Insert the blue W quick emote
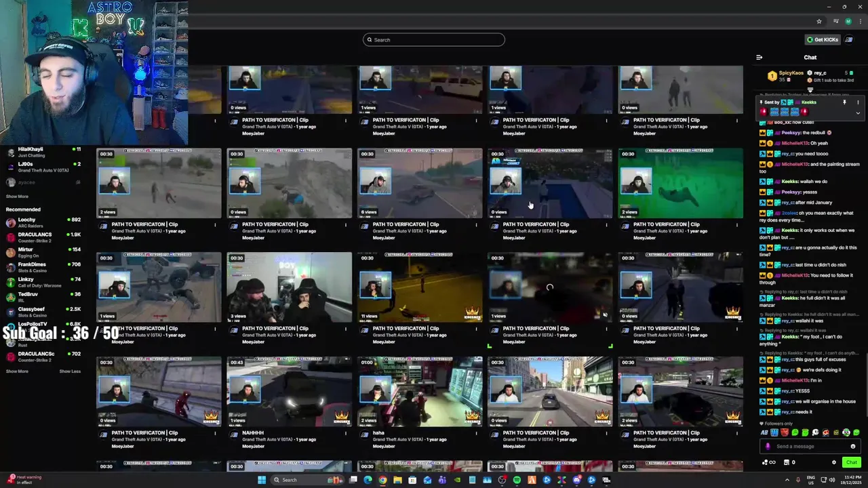The image size is (868, 488). pyautogui.click(x=774, y=432)
